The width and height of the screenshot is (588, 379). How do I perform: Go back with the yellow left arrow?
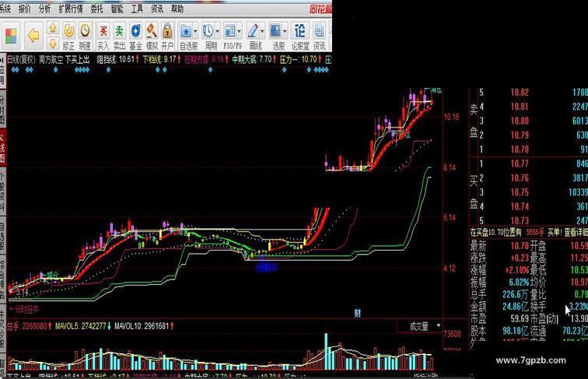coord(33,36)
